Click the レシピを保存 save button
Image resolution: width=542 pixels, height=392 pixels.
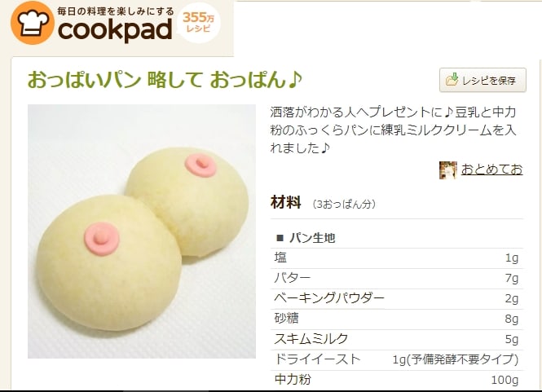pos(483,80)
